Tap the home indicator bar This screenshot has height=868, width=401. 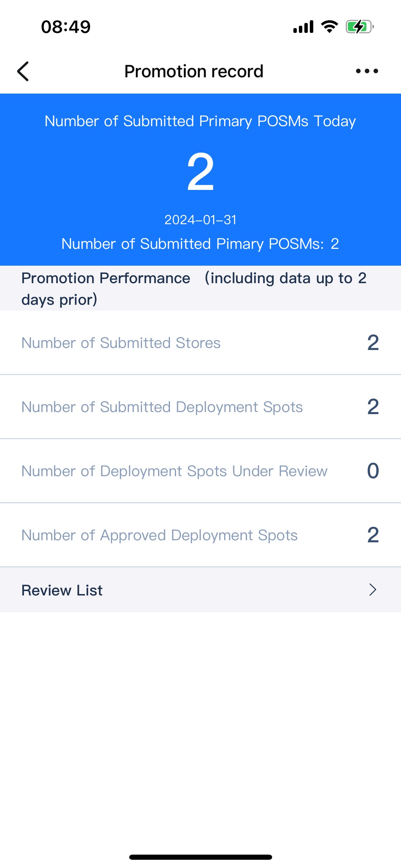coord(200,857)
